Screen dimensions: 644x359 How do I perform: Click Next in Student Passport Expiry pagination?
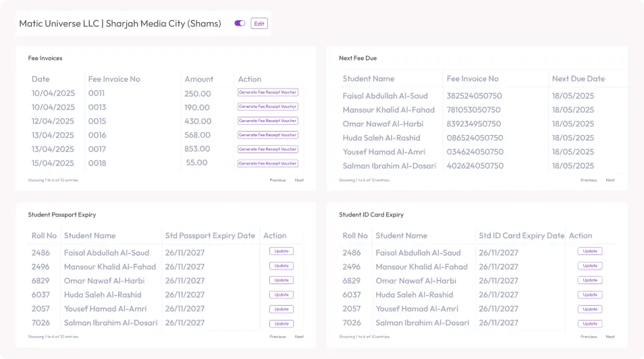coord(299,337)
